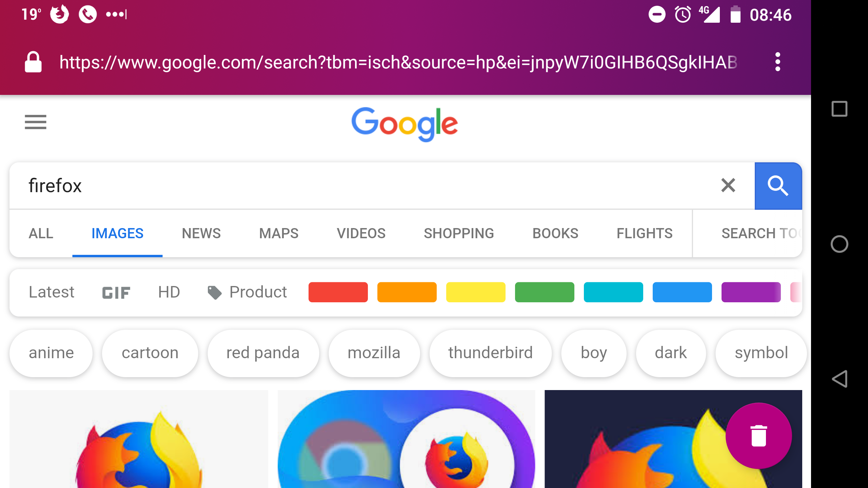Screen dimensions: 868x488
Task: Toggle the Latest filter
Action: [51, 292]
